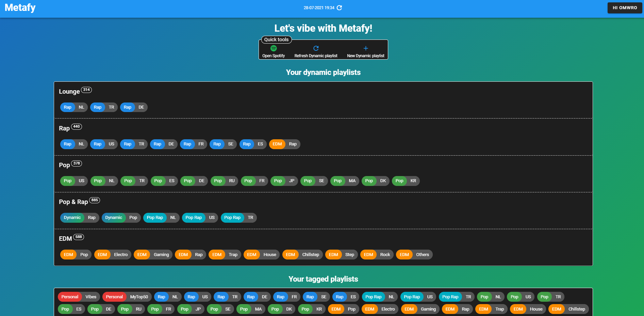
Task: Open the Pop & Rap dynamic playlist title
Action: 73,202
